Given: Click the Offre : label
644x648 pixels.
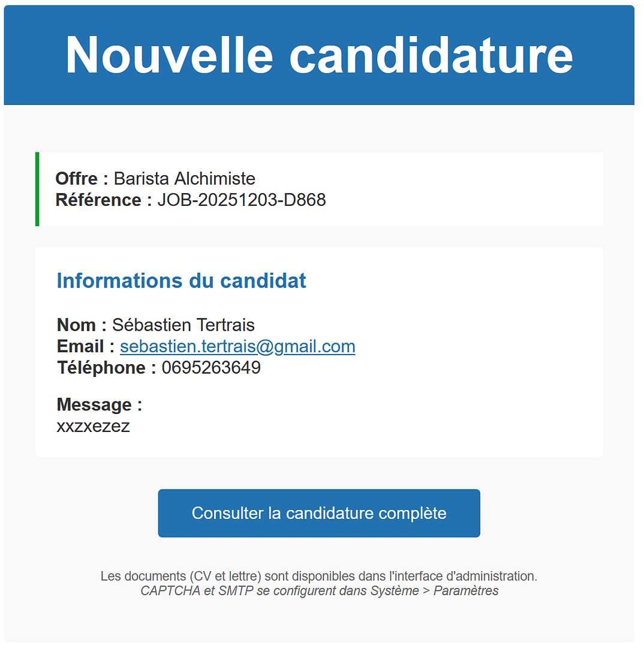Looking at the screenshot, I should pyautogui.click(x=82, y=179).
